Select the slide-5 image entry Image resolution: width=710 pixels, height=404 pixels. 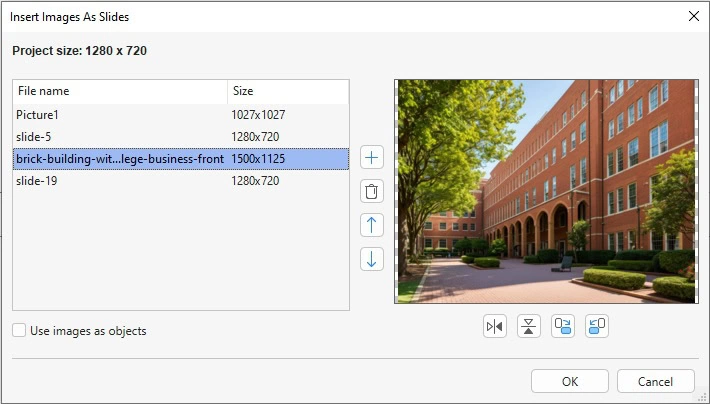(120, 136)
